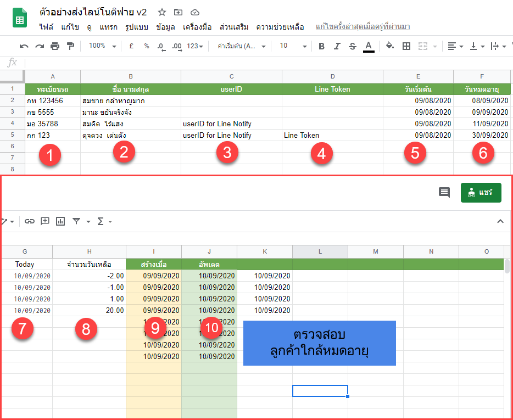This screenshot has width=513, height=420.
Task: Click the Print icon
Action: 54,46
